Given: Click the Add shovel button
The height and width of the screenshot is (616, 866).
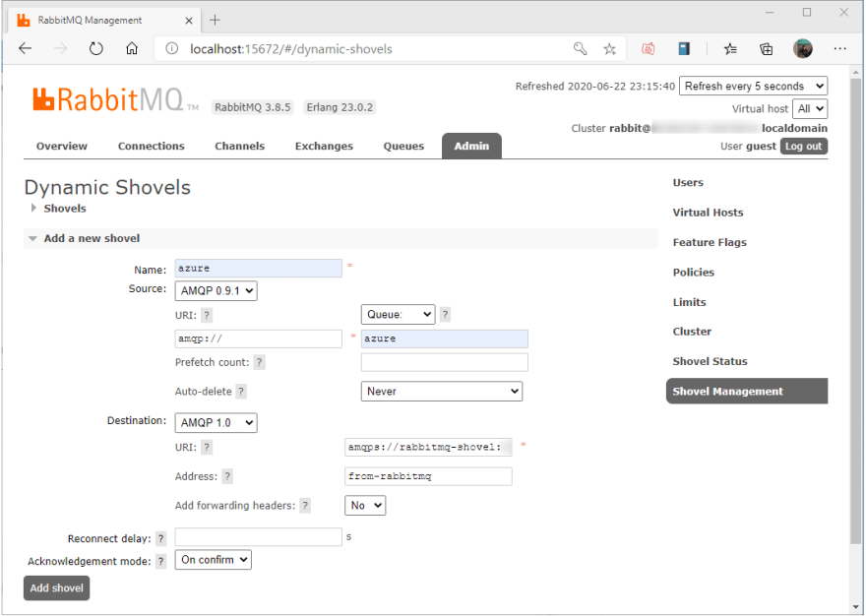Looking at the screenshot, I should pos(56,587).
